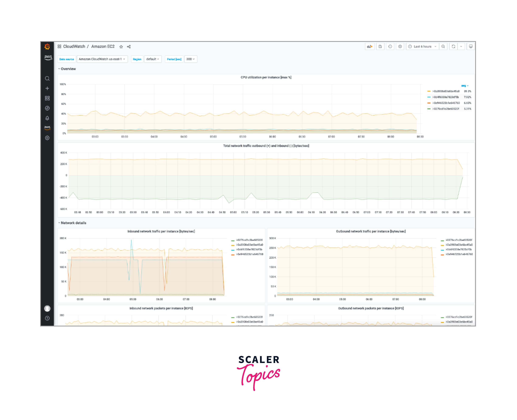Screen dimensions: 517x420
Task: Click the Add panel toolbar button
Action: [x=370, y=47]
